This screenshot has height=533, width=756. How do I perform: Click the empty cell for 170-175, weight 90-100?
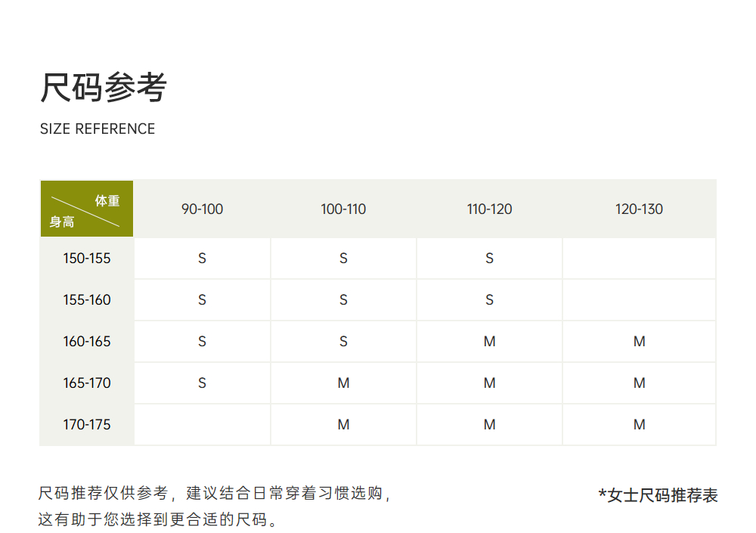coord(202,425)
